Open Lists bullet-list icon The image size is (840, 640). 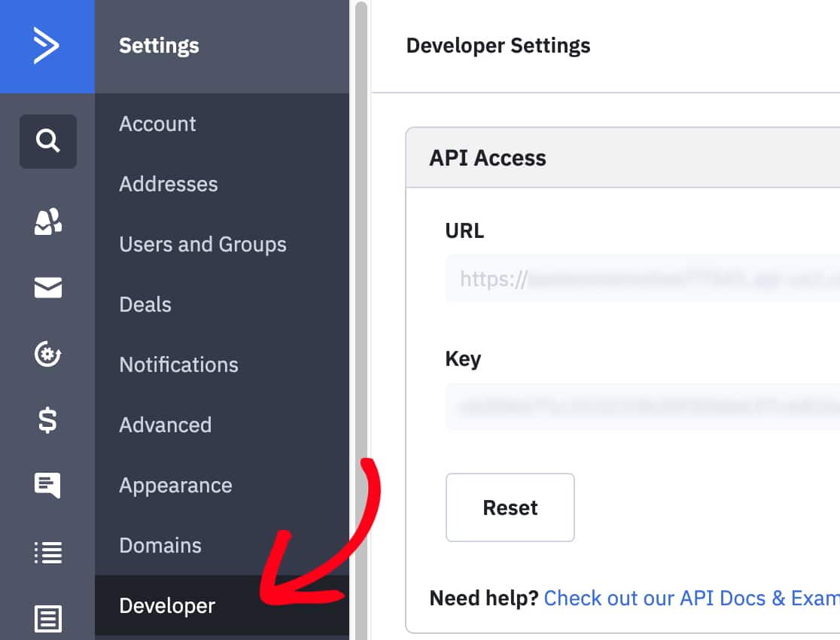[x=47, y=552]
